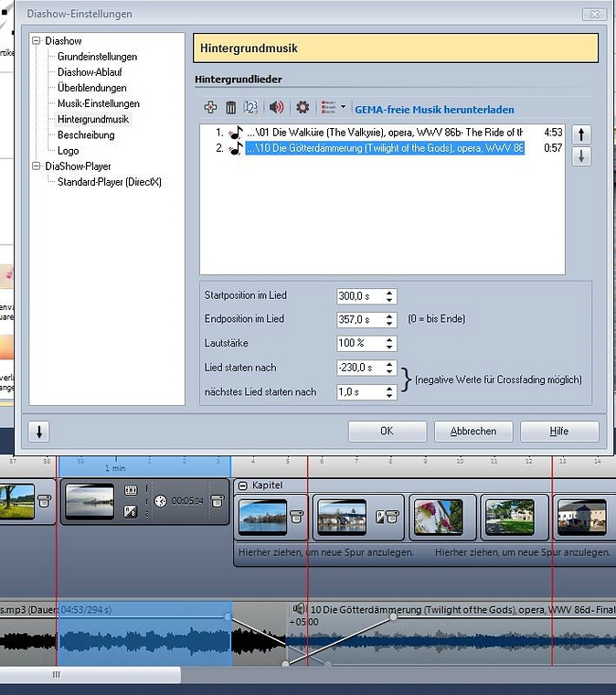The width and height of the screenshot is (616, 695).
Task: Click the Abbrechen button
Action: [x=473, y=431]
